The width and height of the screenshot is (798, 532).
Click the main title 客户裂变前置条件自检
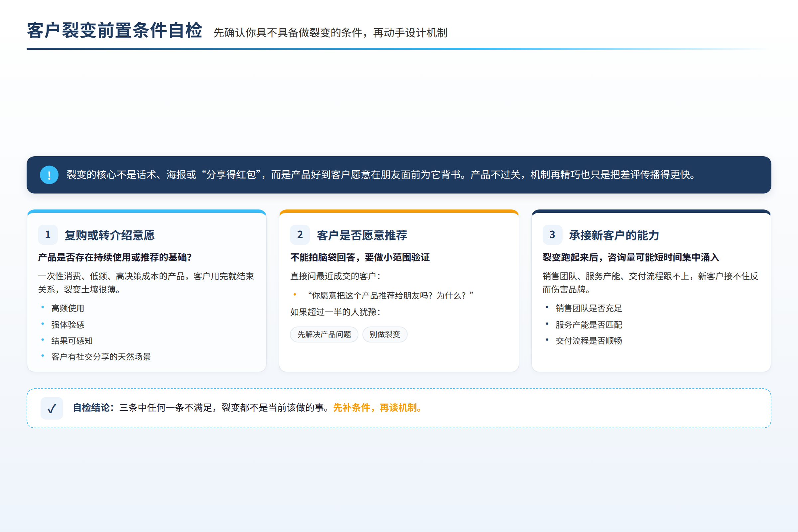115,31
